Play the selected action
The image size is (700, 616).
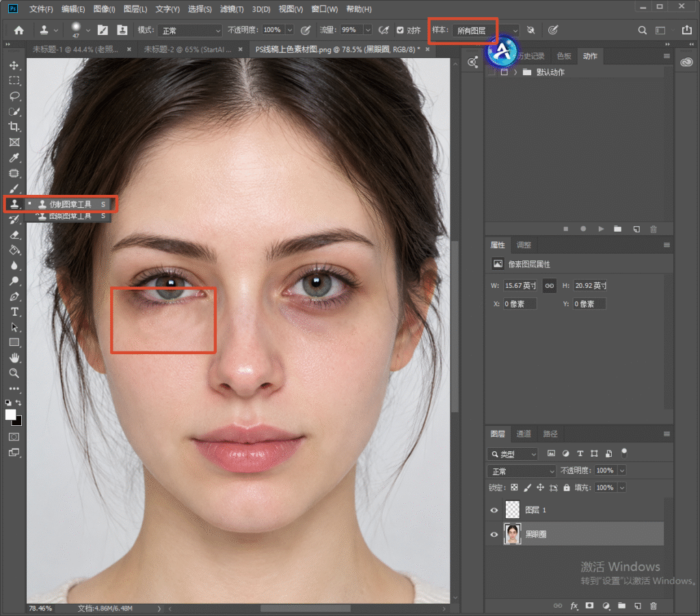[601, 229]
